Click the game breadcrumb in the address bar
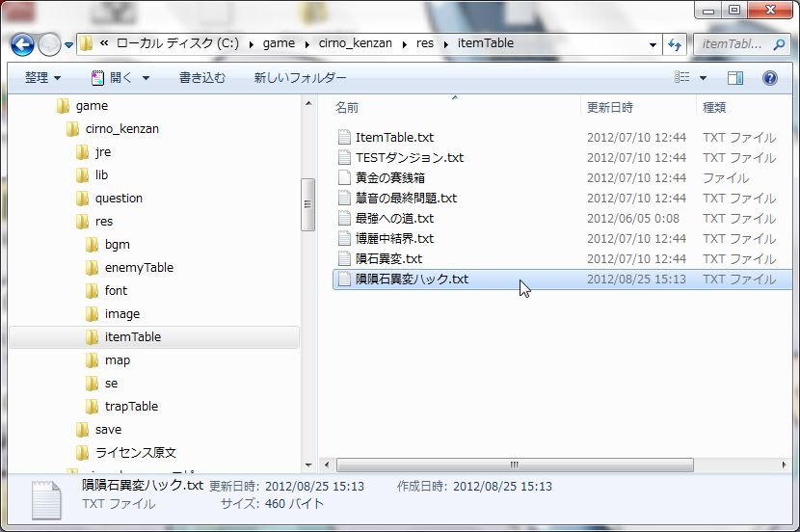The height and width of the screenshot is (532, 800). click(279, 44)
